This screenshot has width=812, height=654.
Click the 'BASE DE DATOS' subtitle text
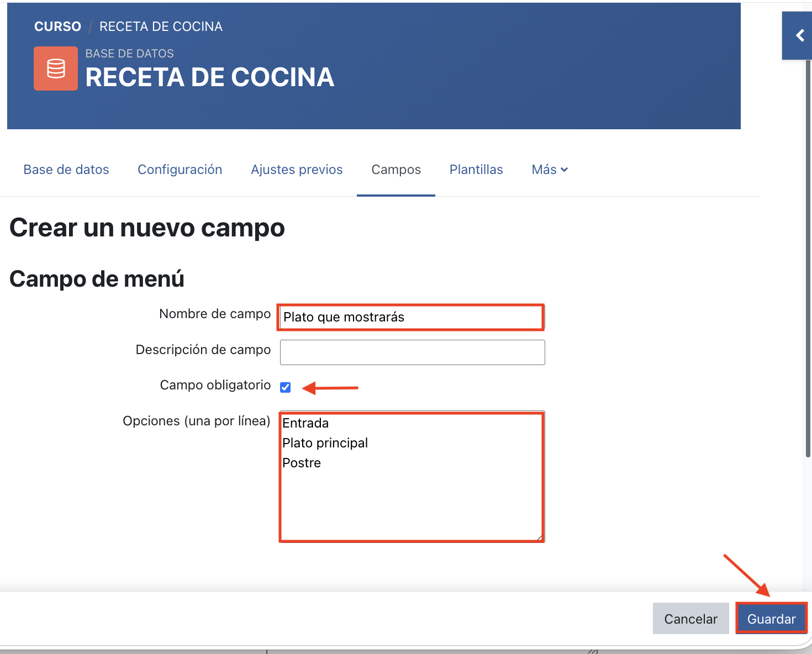(130, 54)
